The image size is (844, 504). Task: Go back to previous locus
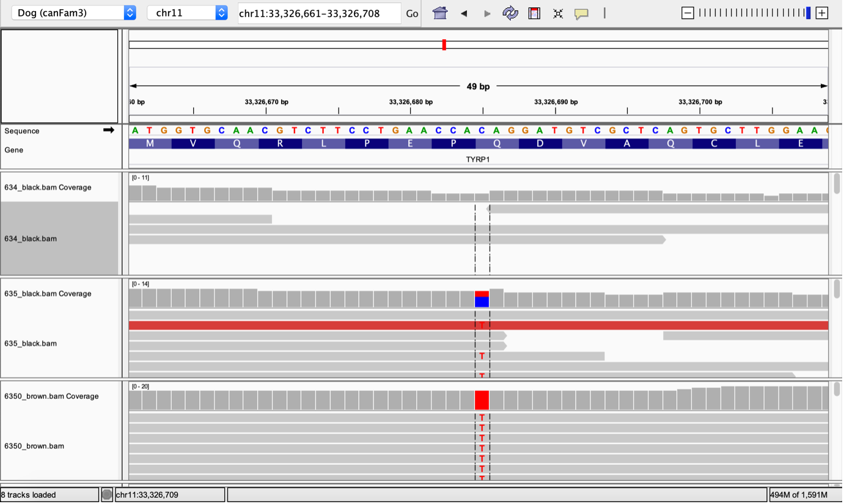464,13
